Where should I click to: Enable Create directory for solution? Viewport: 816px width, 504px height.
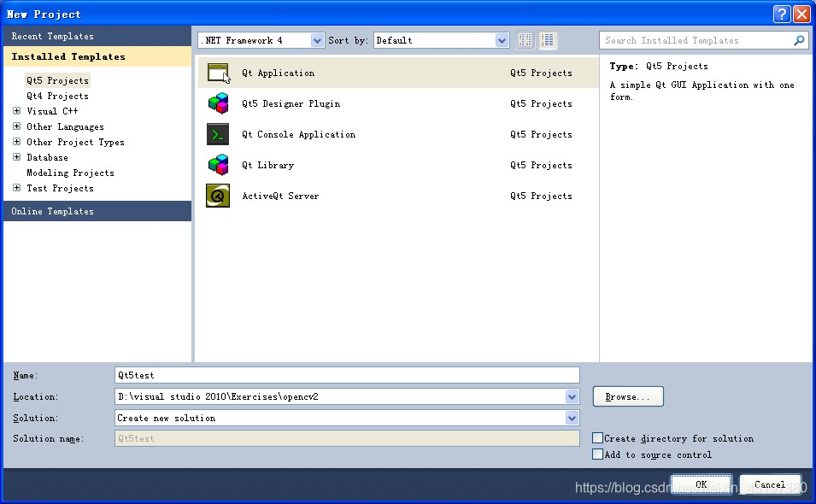[597, 437]
